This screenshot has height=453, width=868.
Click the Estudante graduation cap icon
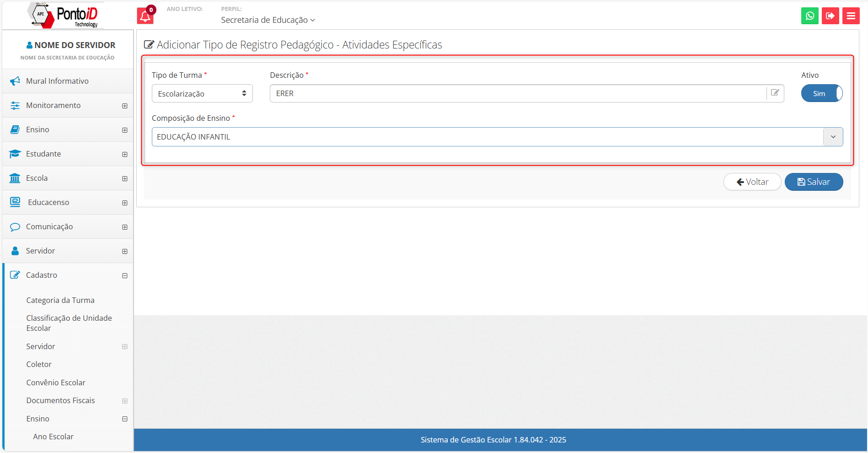click(15, 154)
